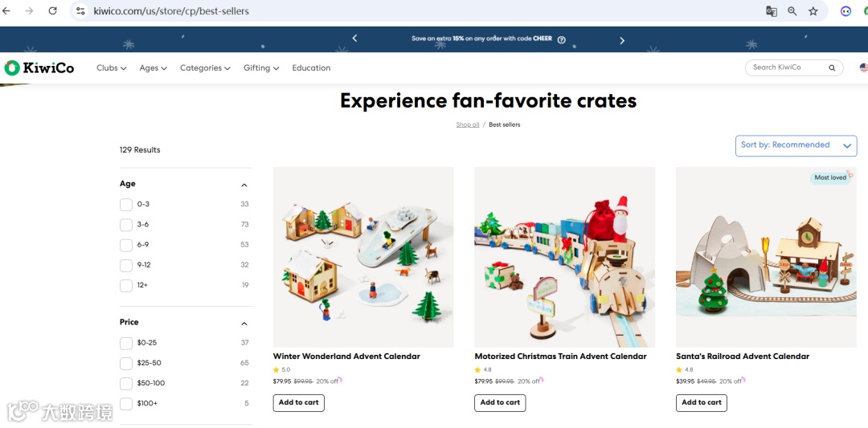Open the Education menu item

pos(311,68)
